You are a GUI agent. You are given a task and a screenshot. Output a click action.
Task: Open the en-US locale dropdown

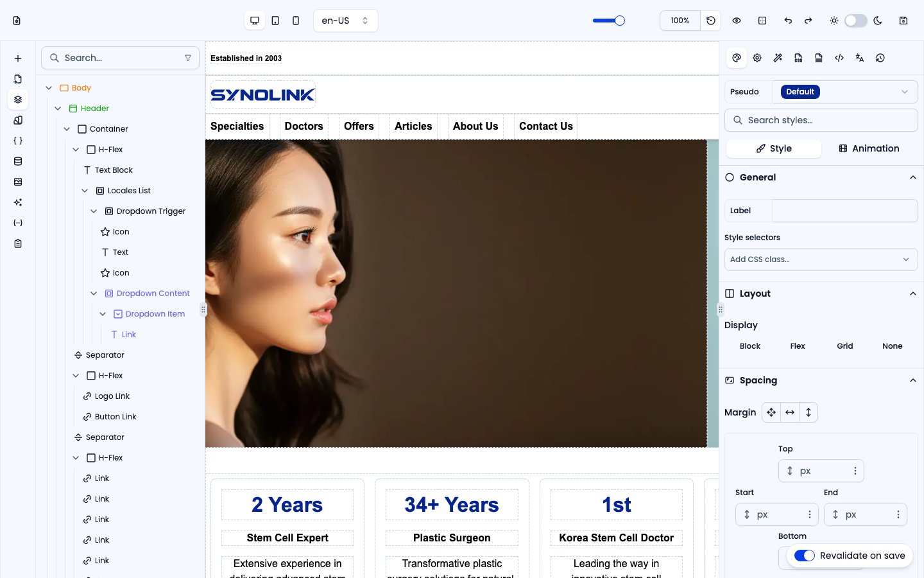point(345,21)
